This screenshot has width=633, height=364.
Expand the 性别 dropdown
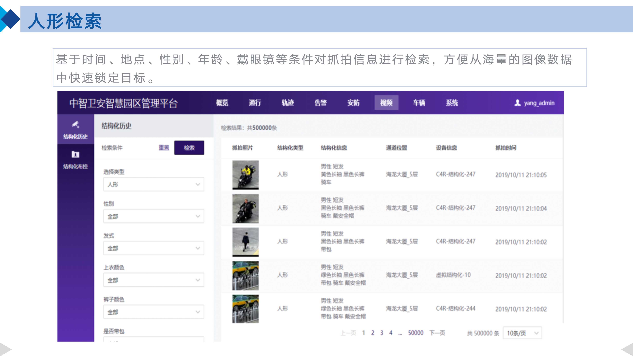(x=153, y=216)
